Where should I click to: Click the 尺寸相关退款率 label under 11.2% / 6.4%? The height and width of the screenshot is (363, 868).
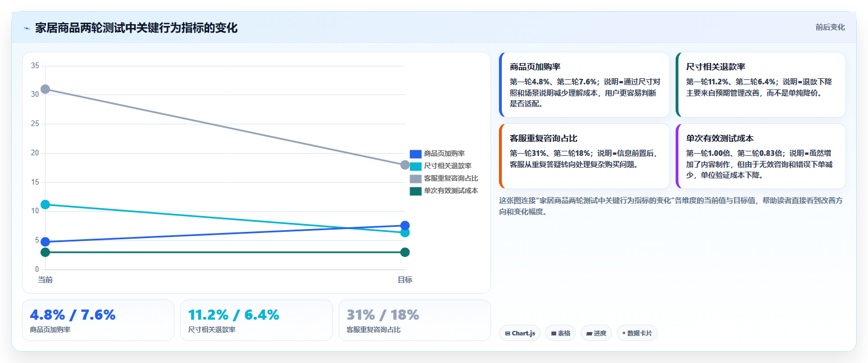coord(212,329)
